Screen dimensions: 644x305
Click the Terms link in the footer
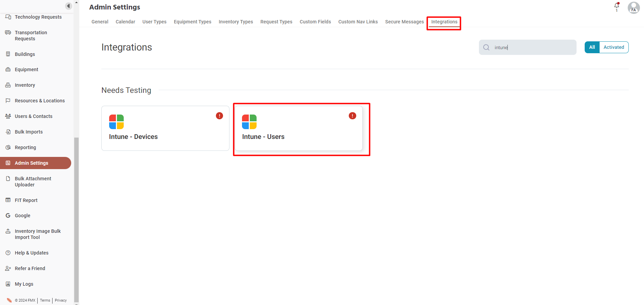click(45, 300)
